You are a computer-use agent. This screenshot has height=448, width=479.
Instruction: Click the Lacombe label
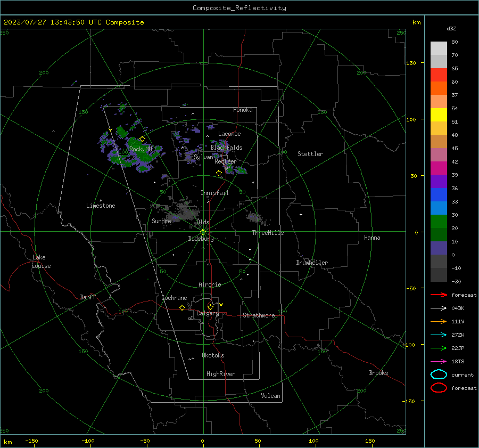pyautogui.click(x=229, y=134)
